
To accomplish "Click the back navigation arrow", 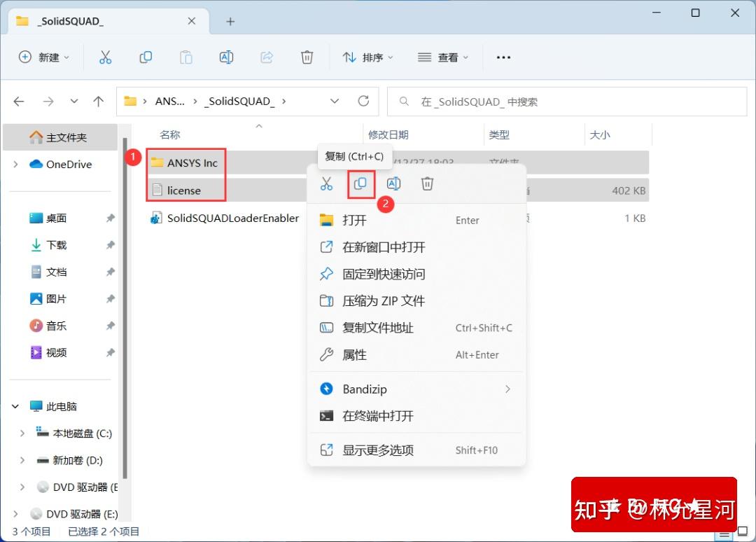I will [19, 101].
